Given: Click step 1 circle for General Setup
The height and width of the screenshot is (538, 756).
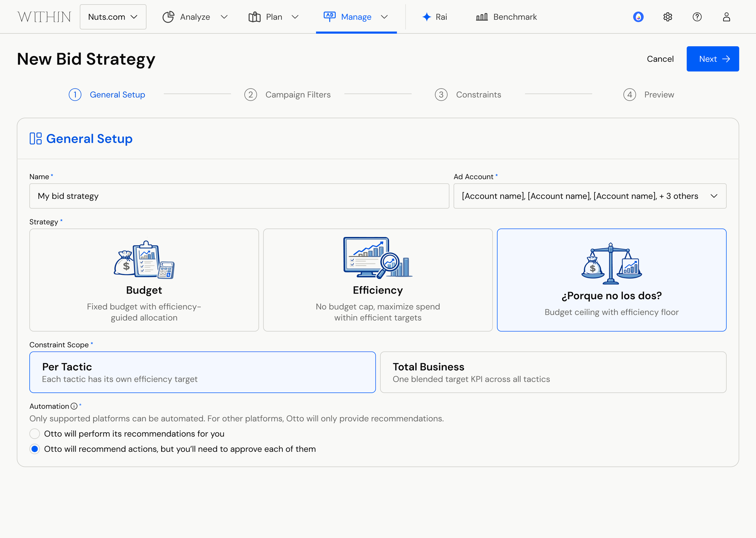Looking at the screenshot, I should click(75, 95).
